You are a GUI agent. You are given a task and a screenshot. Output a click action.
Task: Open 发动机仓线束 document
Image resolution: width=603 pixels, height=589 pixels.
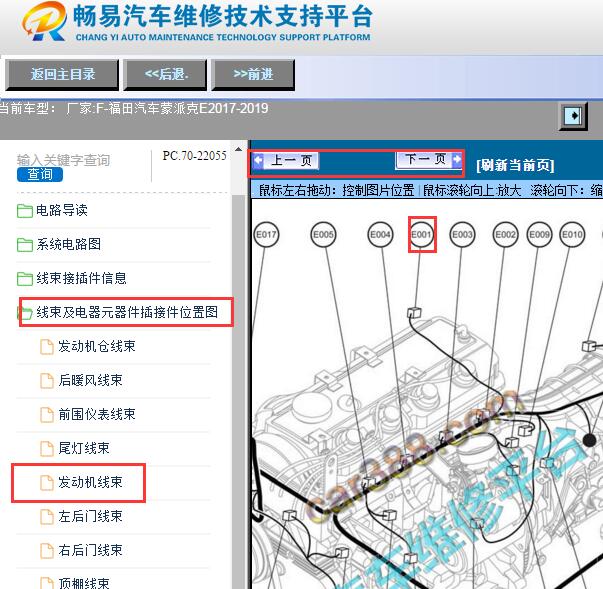[97, 346]
